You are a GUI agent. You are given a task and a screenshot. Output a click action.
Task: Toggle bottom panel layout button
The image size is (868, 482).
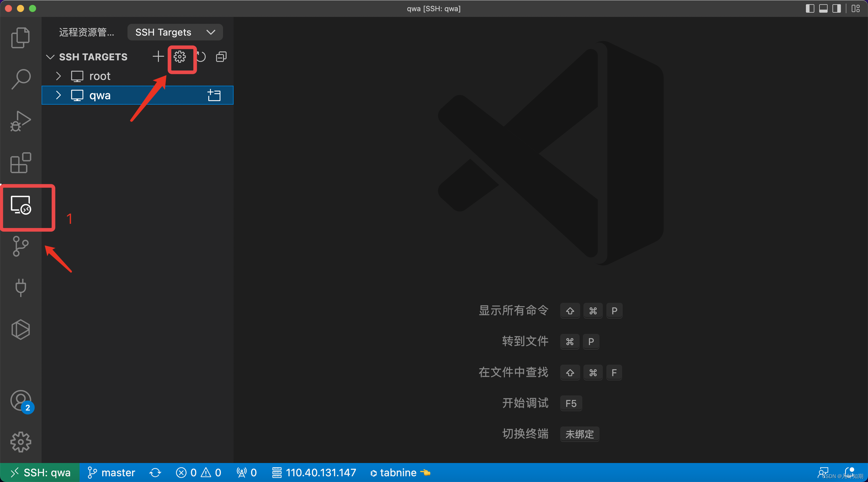[823, 8]
